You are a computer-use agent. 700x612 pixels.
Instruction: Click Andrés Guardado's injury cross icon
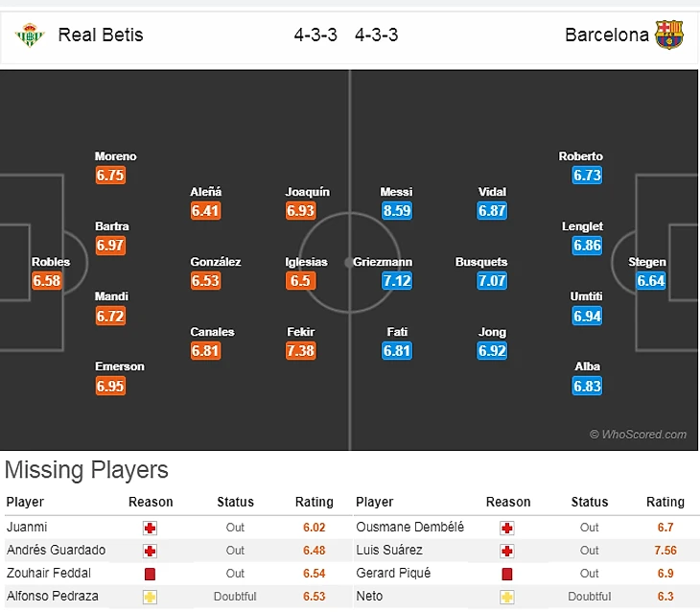(150, 551)
